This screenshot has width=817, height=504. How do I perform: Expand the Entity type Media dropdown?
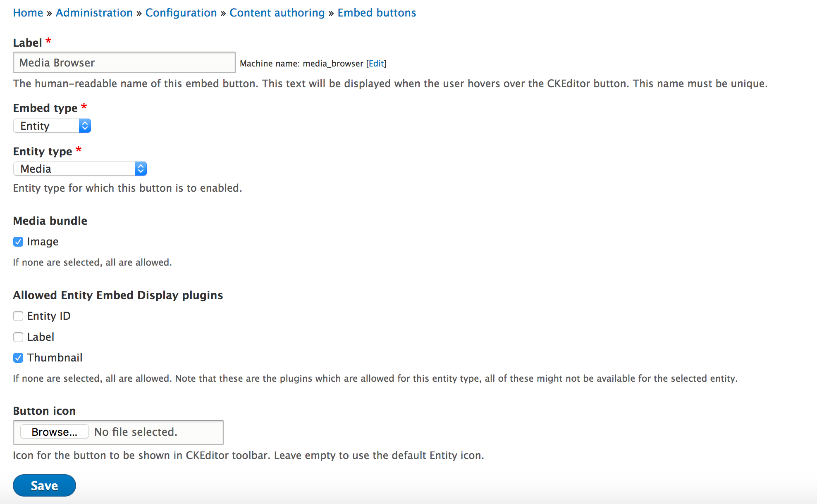[80, 169]
